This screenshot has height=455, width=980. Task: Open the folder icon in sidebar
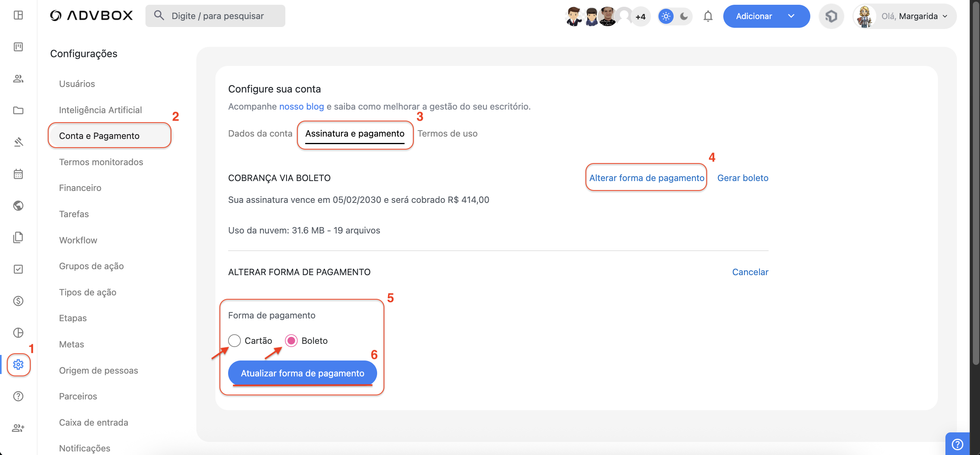18,110
